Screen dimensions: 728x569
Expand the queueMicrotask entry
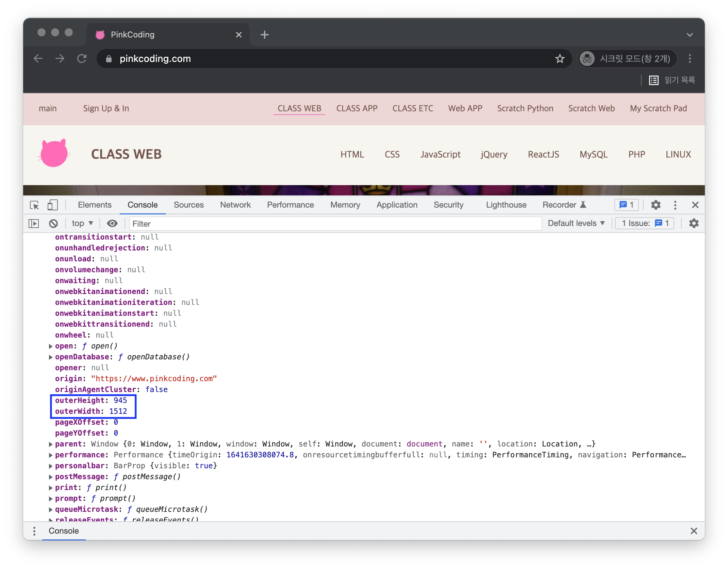pos(51,510)
